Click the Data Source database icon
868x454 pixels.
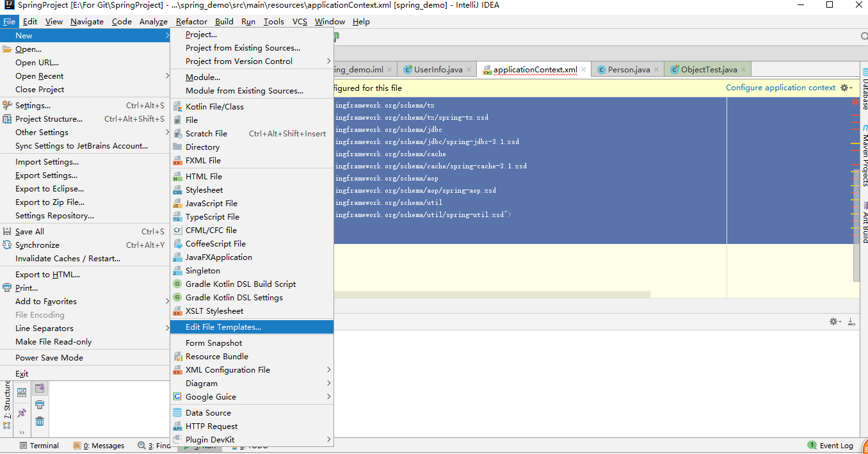(177, 413)
